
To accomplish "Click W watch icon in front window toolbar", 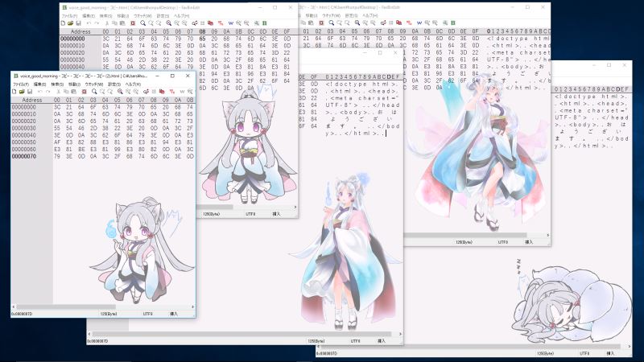I will [182, 92].
